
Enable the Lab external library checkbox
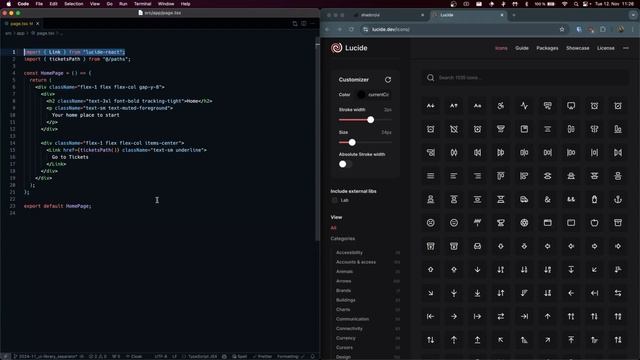tap(335, 200)
